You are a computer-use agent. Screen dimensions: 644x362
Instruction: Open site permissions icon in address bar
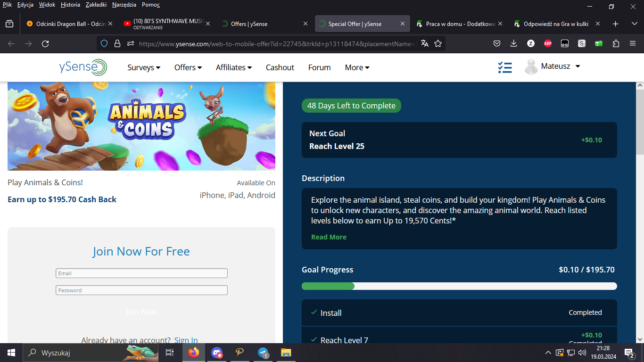tap(131, 43)
